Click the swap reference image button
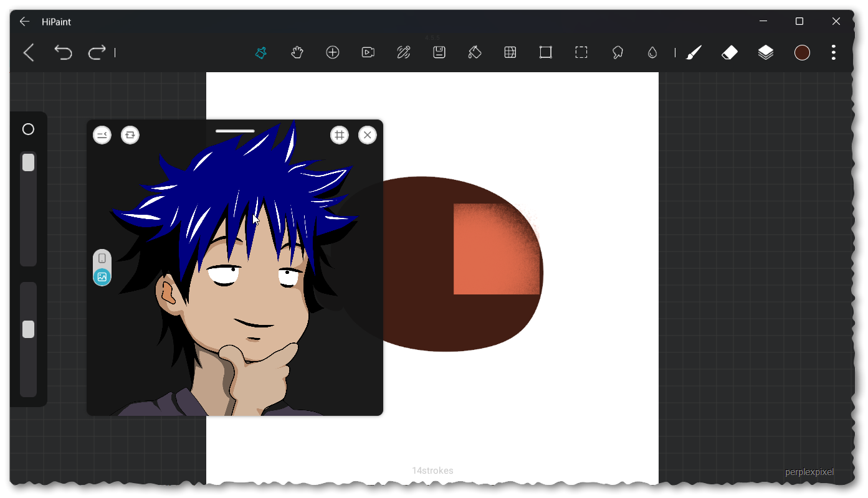 [x=130, y=134]
